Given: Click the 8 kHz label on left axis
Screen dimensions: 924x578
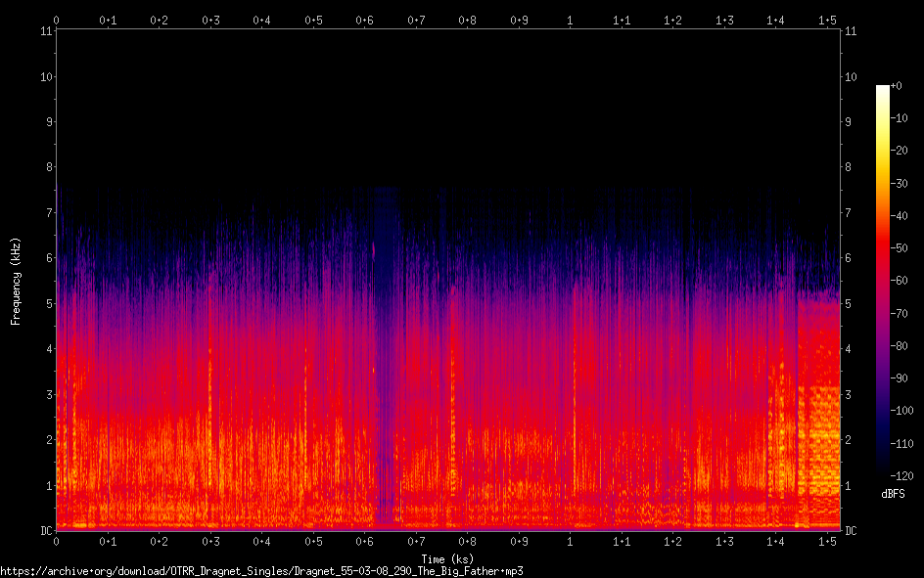Looking at the screenshot, I should pos(47,167).
